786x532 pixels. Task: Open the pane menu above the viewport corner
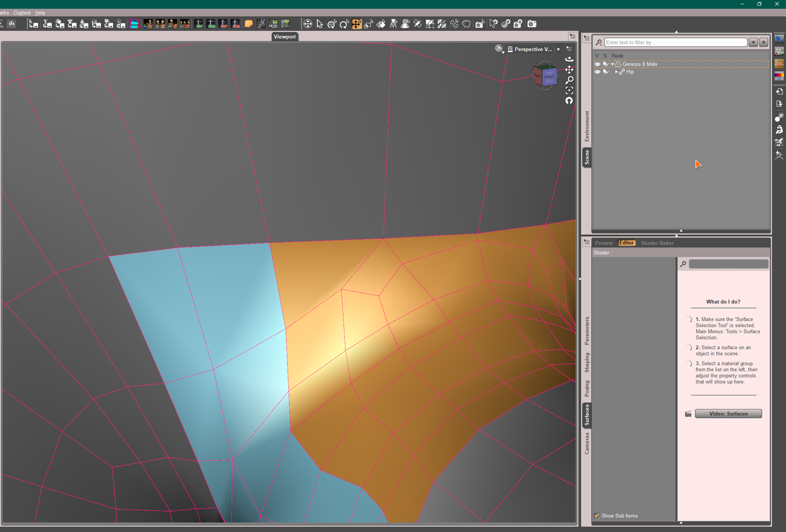tap(572, 36)
